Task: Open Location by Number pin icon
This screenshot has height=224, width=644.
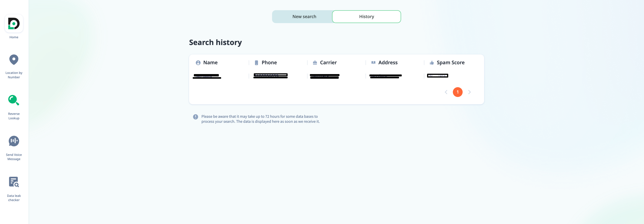Action: tap(14, 60)
